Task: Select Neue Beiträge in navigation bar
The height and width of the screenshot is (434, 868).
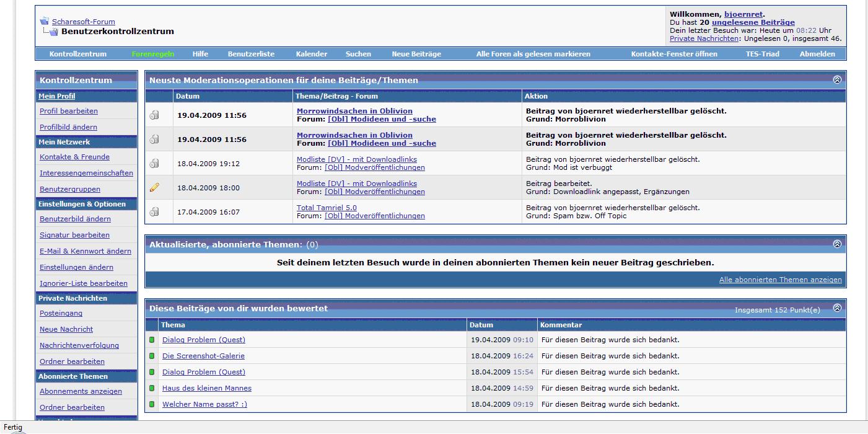Action: 416,54
